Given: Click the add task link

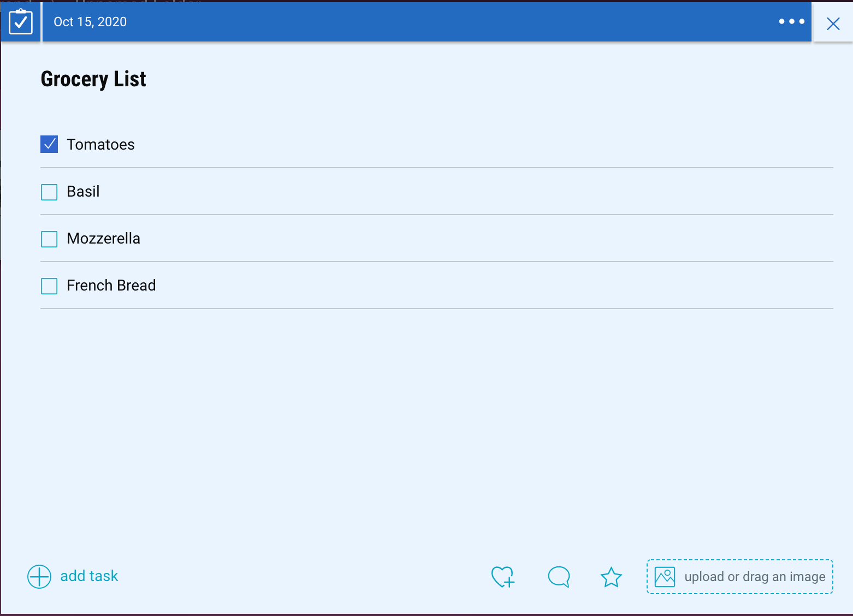Looking at the screenshot, I should pyautogui.click(x=89, y=576).
